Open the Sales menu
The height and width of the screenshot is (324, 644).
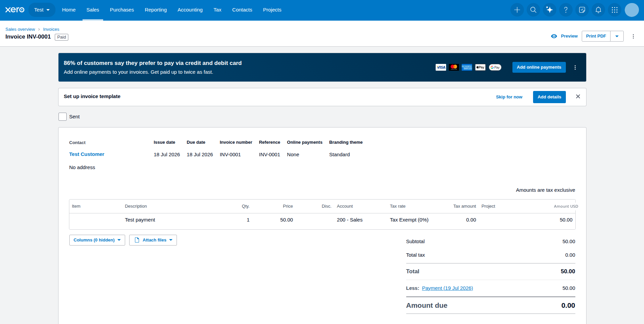(93, 10)
